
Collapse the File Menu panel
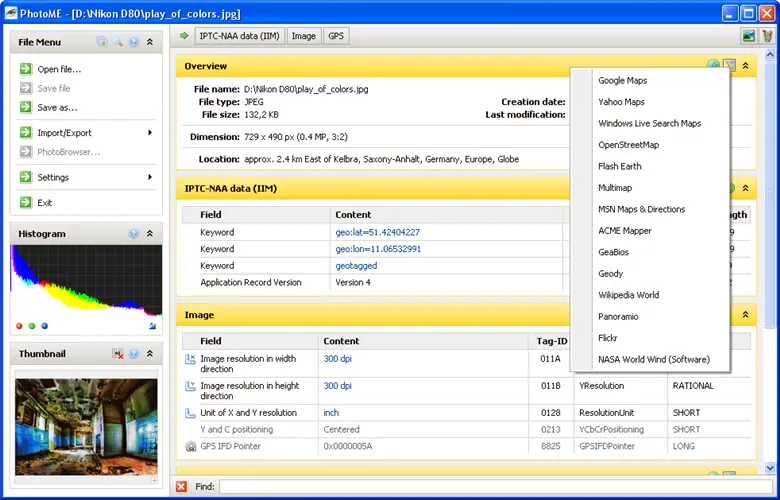pyautogui.click(x=150, y=42)
